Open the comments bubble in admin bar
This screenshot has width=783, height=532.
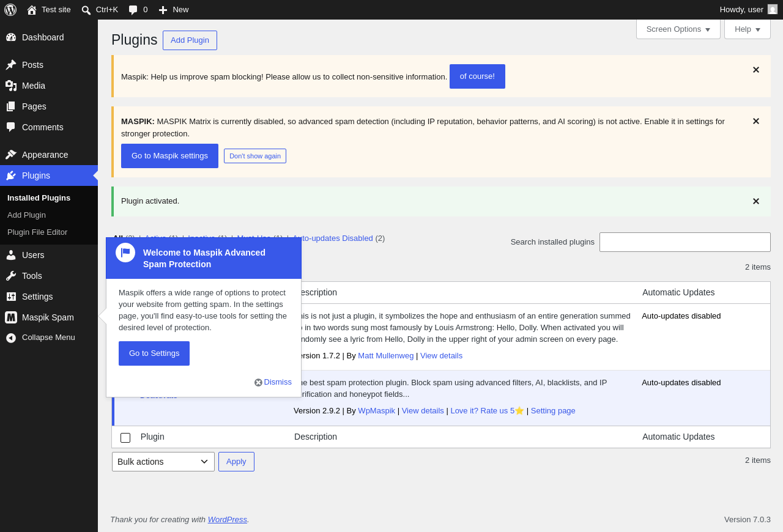coord(138,10)
